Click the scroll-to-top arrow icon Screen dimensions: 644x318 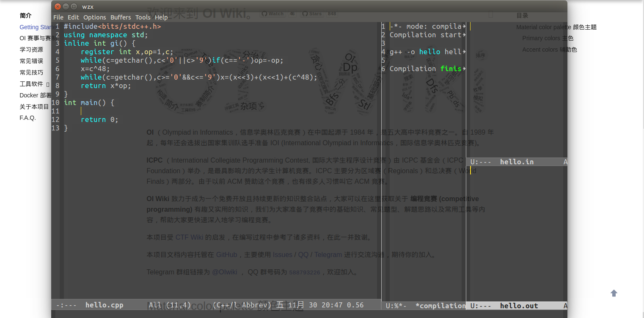(x=614, y=293)
